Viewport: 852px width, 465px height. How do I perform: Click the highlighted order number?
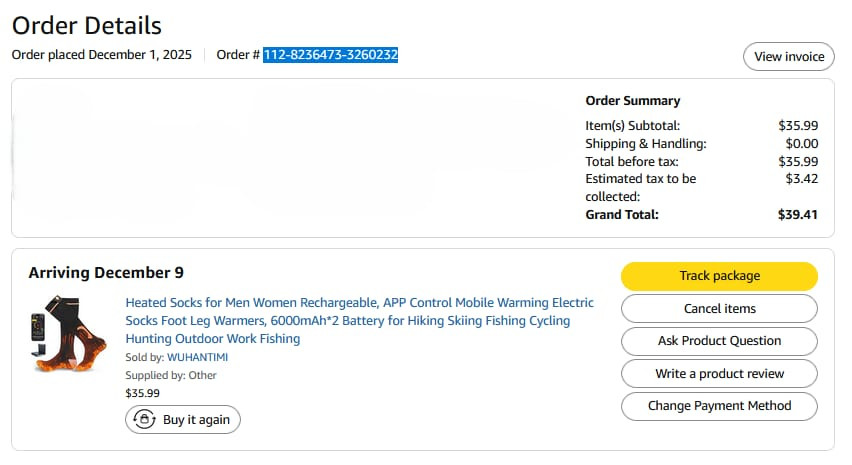tap(330, 55)
